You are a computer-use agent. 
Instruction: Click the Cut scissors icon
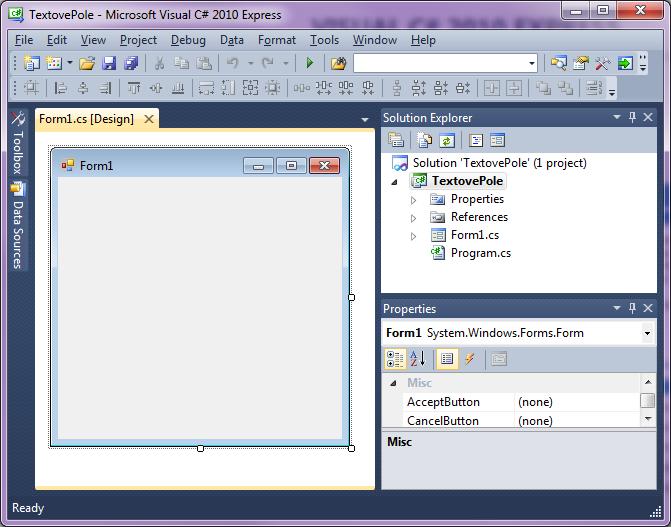159,64
